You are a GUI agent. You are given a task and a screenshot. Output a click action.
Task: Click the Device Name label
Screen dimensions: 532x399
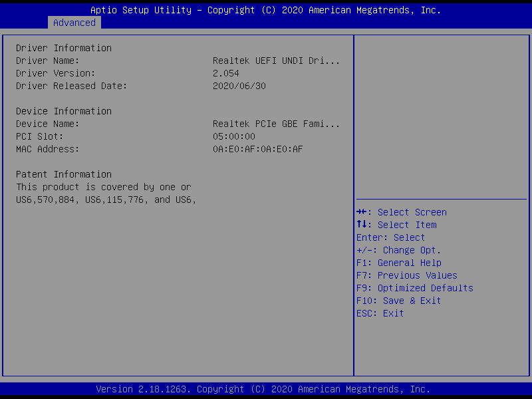click(47, 124)
